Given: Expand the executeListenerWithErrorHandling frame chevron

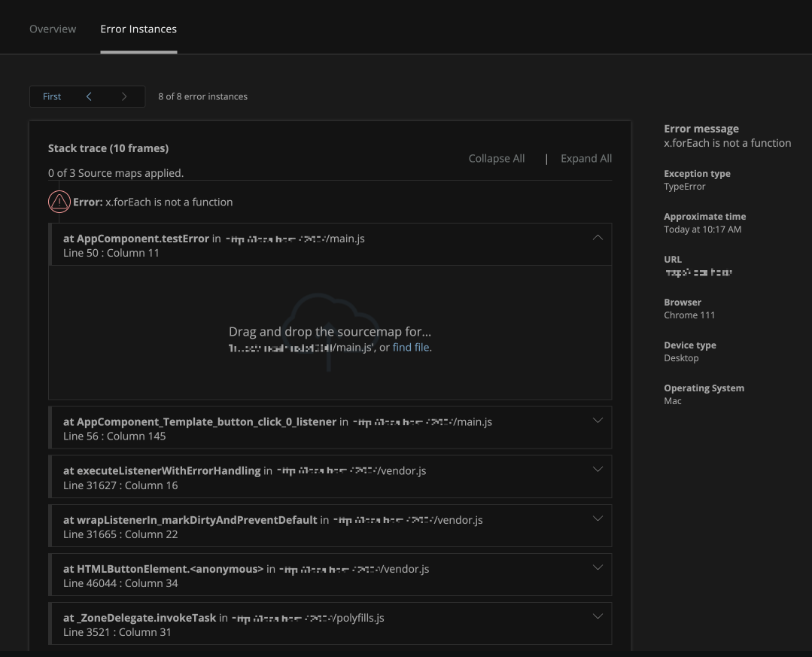Looking at the screenshot, I should coord(598,469).
